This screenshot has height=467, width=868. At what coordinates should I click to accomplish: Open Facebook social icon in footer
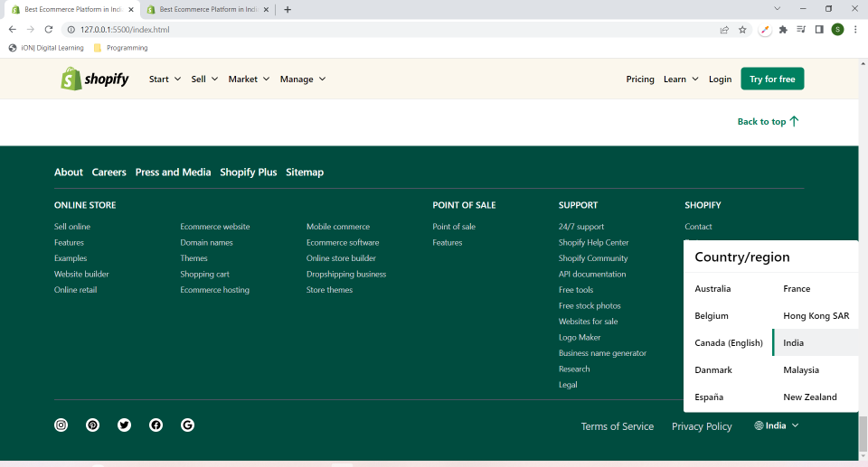(156, 425)
